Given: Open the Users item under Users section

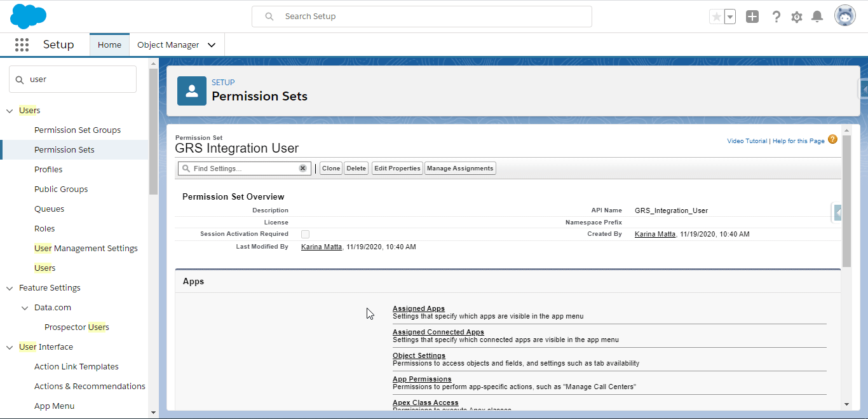Looking at the screenshot, I should click(x=45, y=268).
